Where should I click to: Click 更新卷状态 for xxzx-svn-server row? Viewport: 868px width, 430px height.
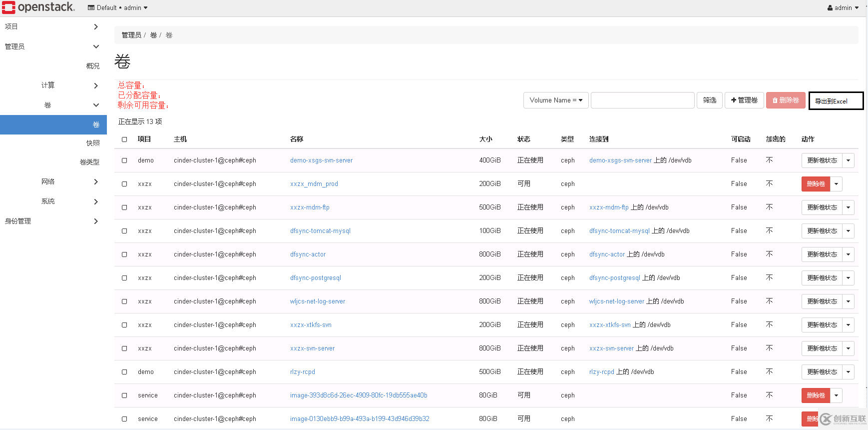point(822,348)
